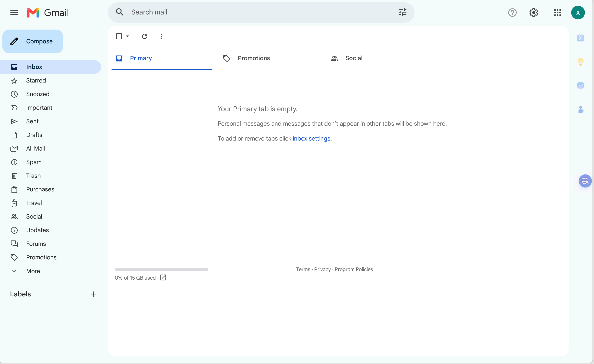Click the storage usage progress bar

point(162,269)
